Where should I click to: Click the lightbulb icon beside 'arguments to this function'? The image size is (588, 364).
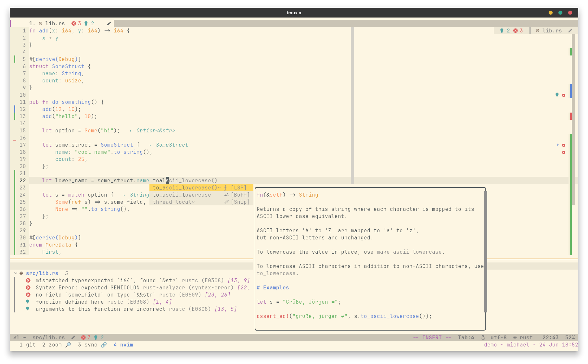pos(28,309)
